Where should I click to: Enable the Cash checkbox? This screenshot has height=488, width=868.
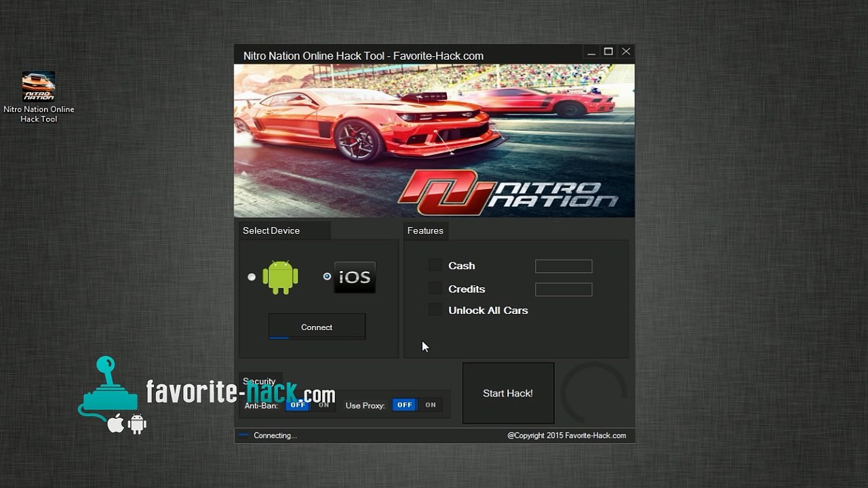(x=435, y=265)
